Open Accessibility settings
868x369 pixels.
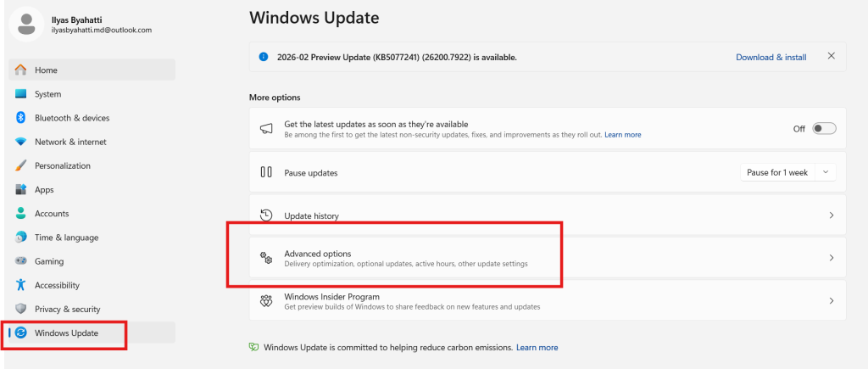pos(92,285)
